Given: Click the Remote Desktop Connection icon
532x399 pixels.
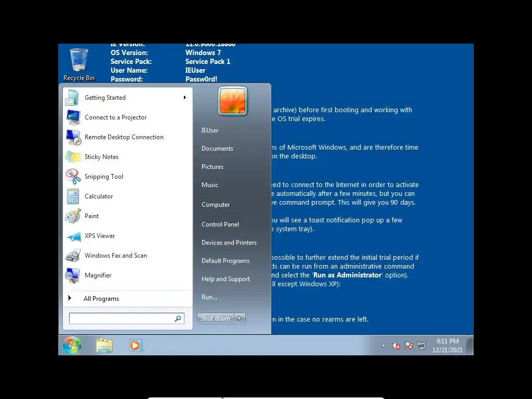Looking at the screenshot, I should click(73, 137).
